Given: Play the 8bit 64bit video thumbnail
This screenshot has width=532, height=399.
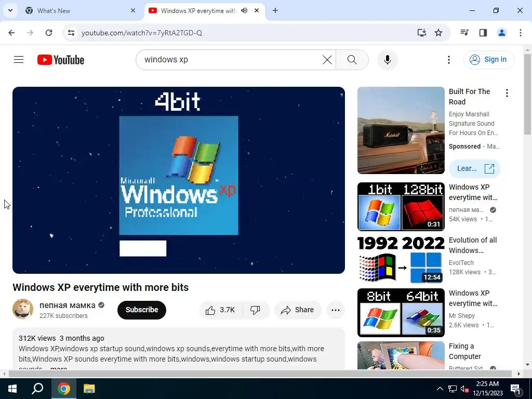Looking at the screenshot, I should pyautogui.click(x=401, y=312).
